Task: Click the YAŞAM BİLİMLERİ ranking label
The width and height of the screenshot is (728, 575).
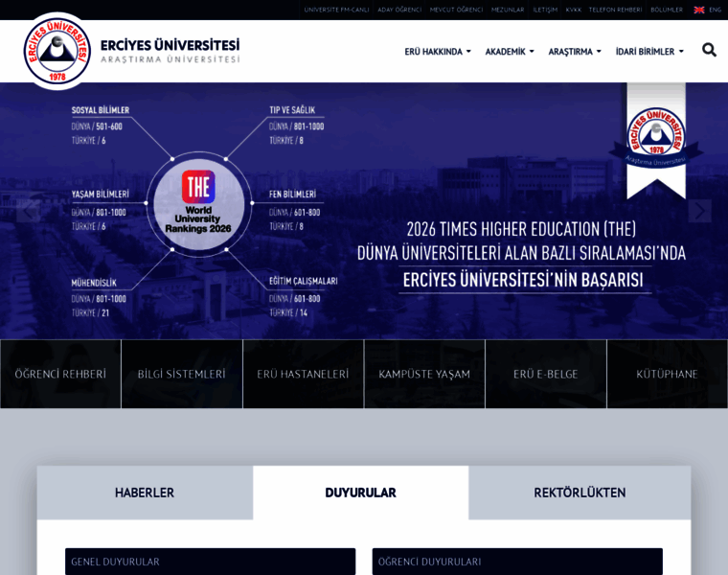Action: coord(101,195)
